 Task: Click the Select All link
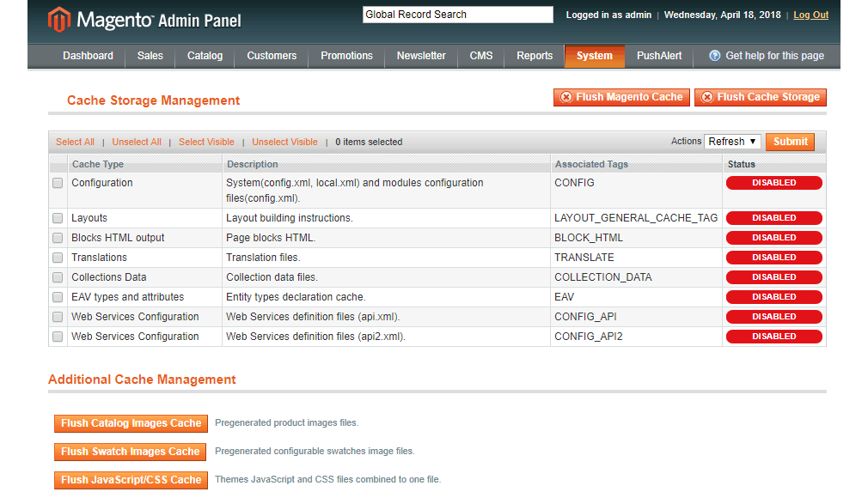[x=75, y=143]
